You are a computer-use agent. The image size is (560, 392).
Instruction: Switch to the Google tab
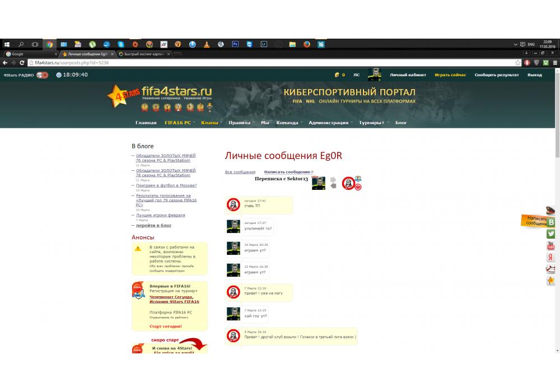click(30, 54)
